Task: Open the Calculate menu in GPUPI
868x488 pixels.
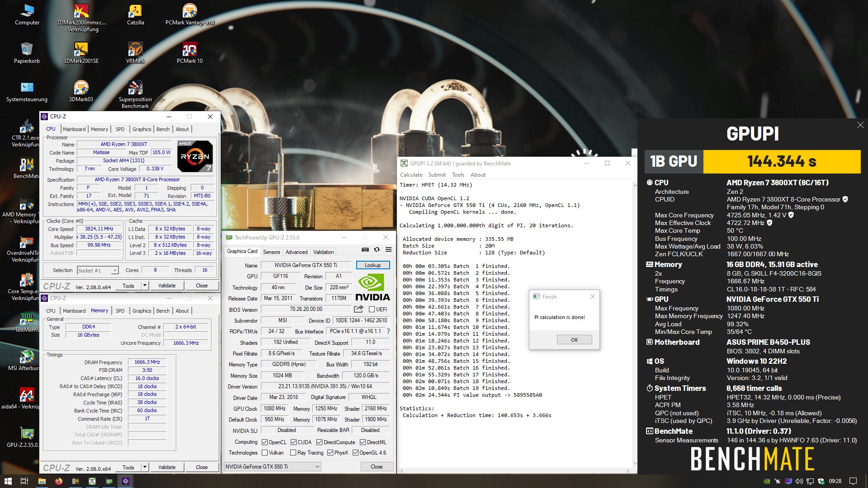Action: (x=411, y=175)
